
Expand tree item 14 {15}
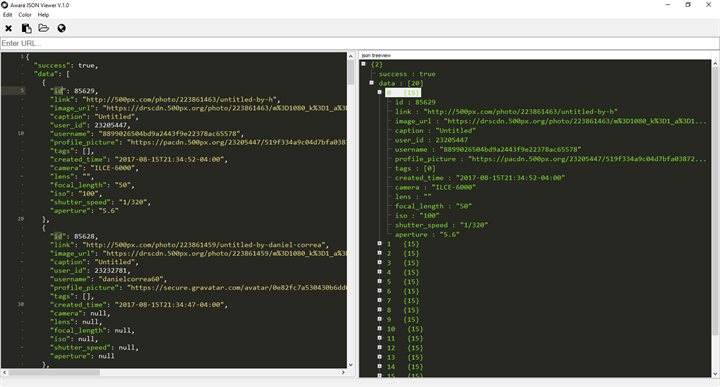[380, 366]
